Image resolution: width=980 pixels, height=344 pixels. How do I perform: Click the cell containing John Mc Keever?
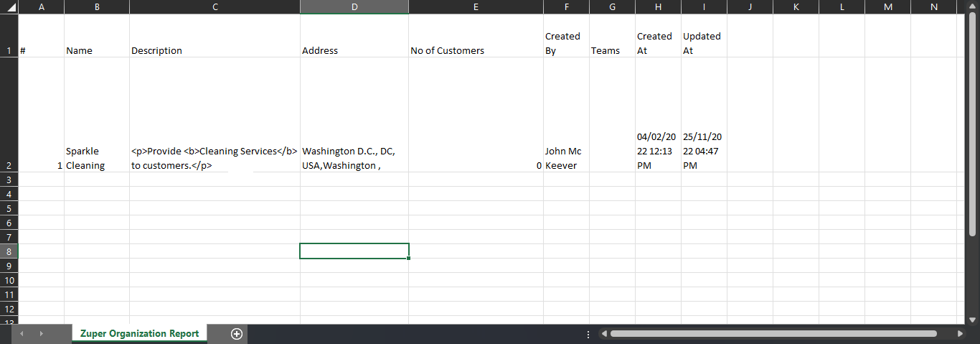click(566, 158)
